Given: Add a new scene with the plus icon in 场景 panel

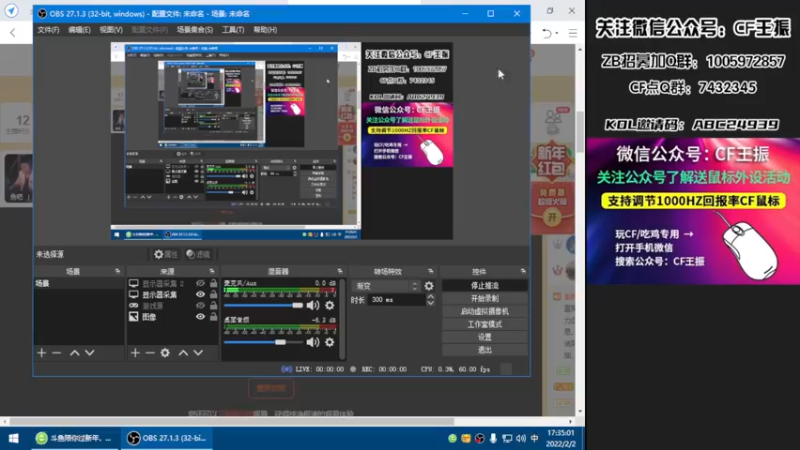Looking at the screenshot, I should (x=41, y=353).
